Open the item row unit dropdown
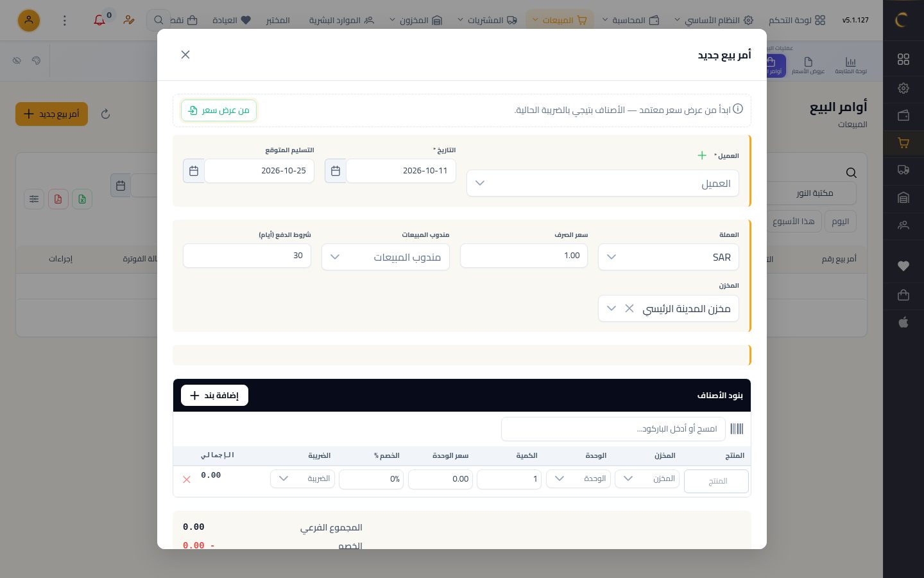The height and width of the screenshot is (578, 924). (578, 478)
